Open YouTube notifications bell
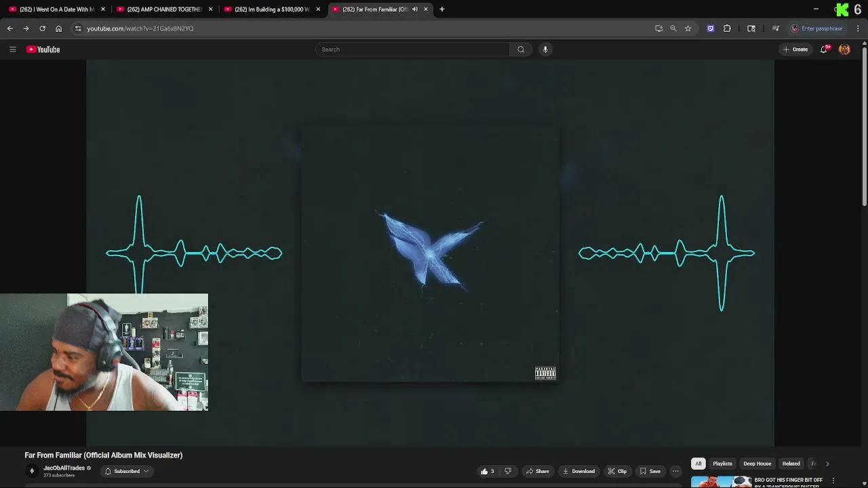Image resolution: width=868 pixels, height=488 pixels. [x=825, y=49]
